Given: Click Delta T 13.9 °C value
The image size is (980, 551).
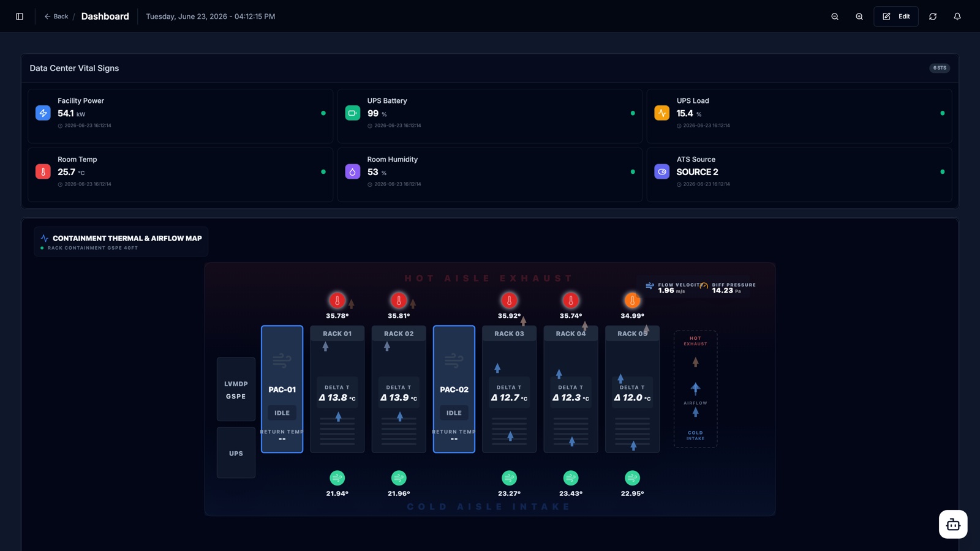Looking at the screenshot, I should pos(399,398).
